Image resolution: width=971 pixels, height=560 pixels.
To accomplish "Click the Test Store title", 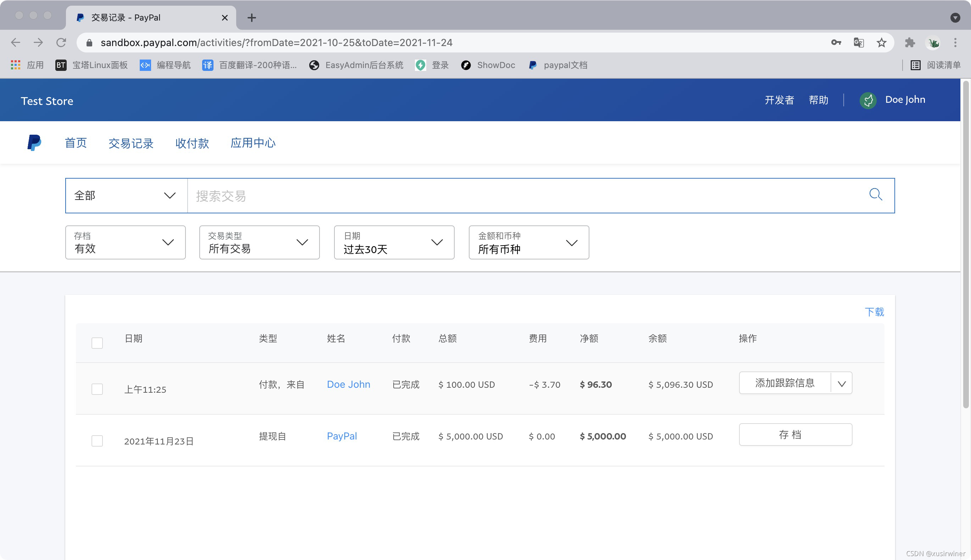I will (x=47, y=101).
